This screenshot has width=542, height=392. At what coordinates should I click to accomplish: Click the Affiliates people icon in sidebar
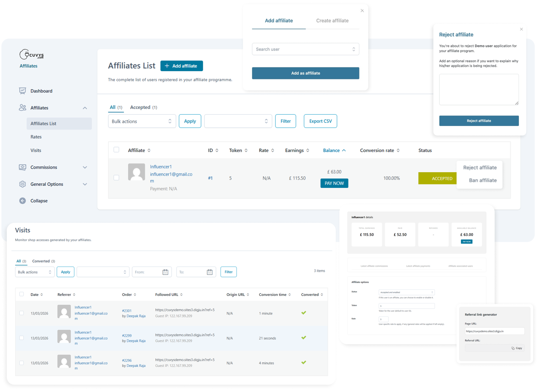22,108
